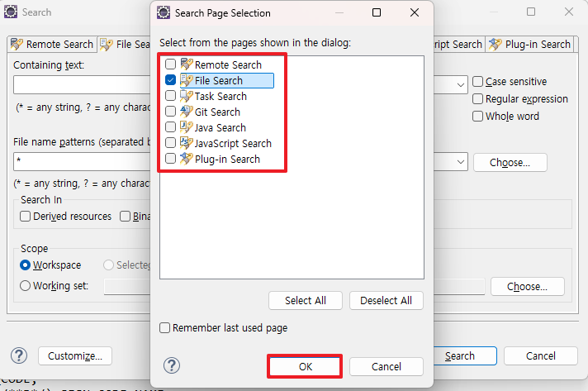
Task: Click the Task Search icon in the list
Action: tap(187, 96)
